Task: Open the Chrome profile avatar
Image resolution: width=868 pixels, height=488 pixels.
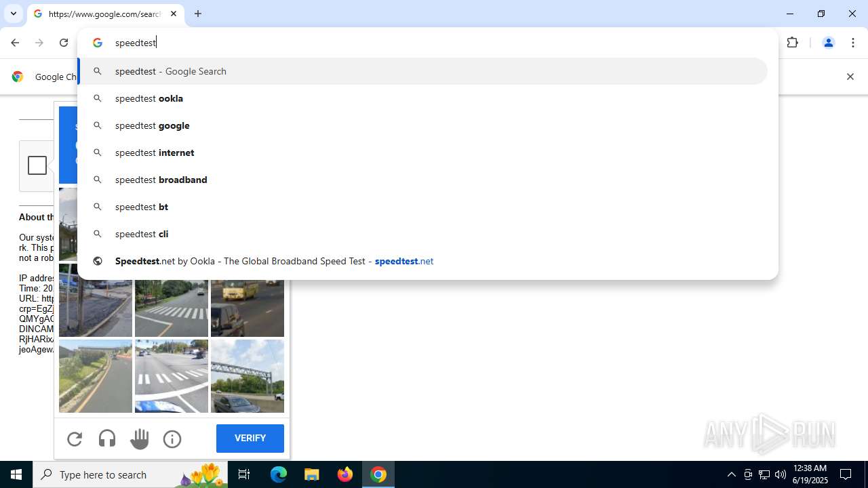Action: coord(828,43)
